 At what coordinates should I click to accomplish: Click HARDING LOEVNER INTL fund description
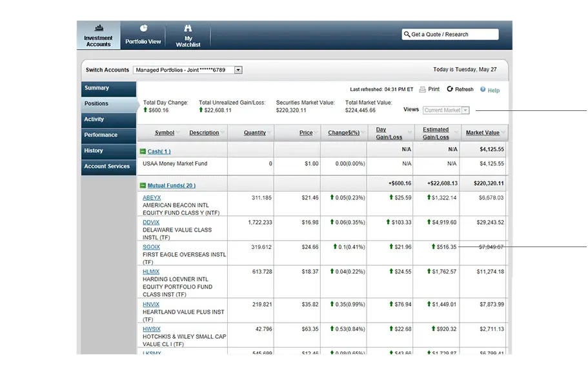click(x=177, y=286)
